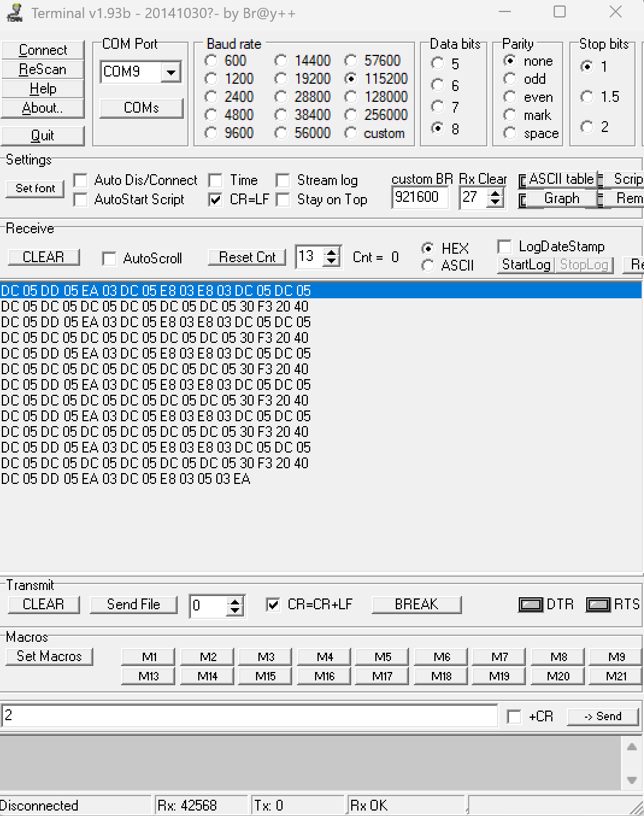The image size is (644, 816).
Task: Check the +CR box beside Send
Action: click(514, 717)
